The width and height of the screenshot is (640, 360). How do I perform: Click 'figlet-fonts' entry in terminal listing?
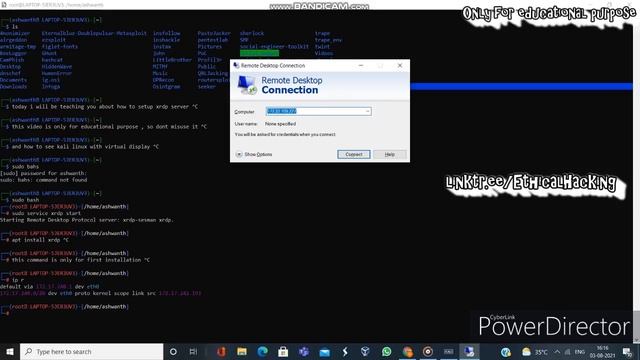[60, 47]
